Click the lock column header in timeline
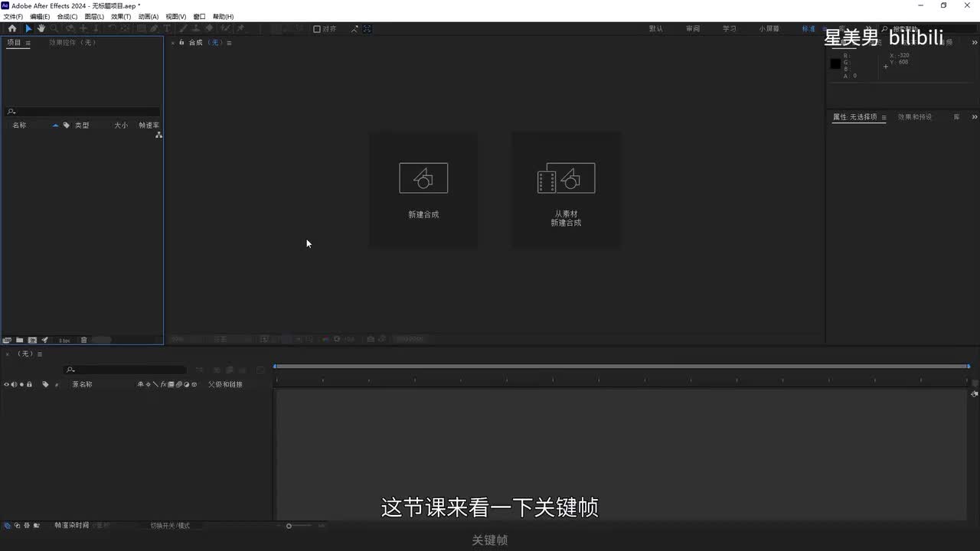The height and width of the screenshot is (551, 980). 29,384
